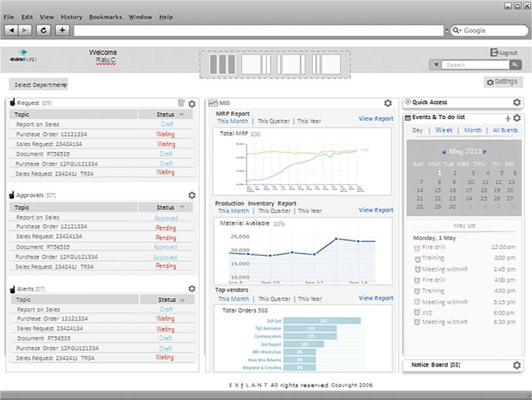Open the MIS panel gear settings

tap(388, 103)
